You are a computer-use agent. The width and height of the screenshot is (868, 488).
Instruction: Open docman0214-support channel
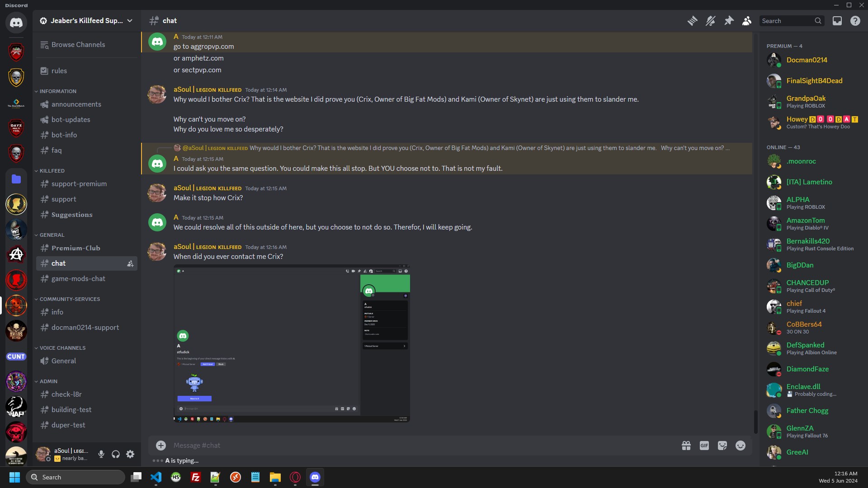(87, 328)
